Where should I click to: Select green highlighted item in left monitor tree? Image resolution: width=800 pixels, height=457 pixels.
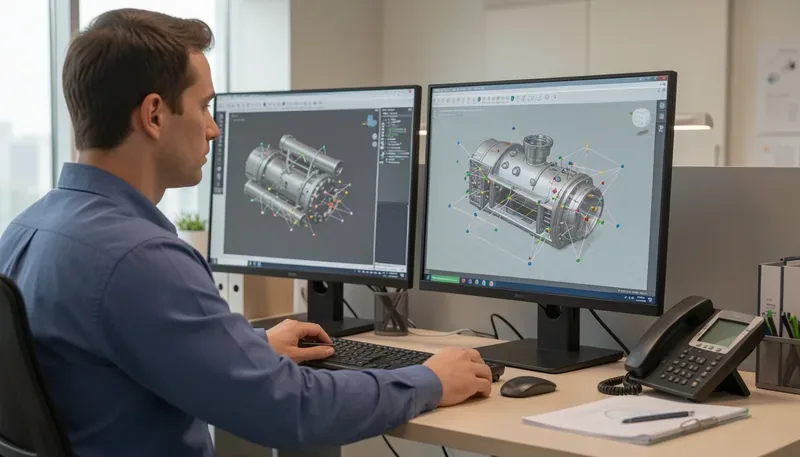[396, 130]
